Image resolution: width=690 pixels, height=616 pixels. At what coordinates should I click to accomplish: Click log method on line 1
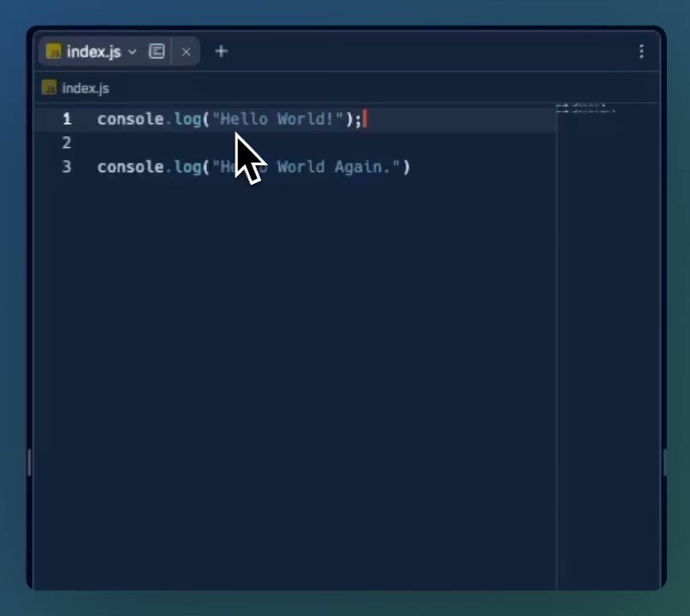[187, 119]
